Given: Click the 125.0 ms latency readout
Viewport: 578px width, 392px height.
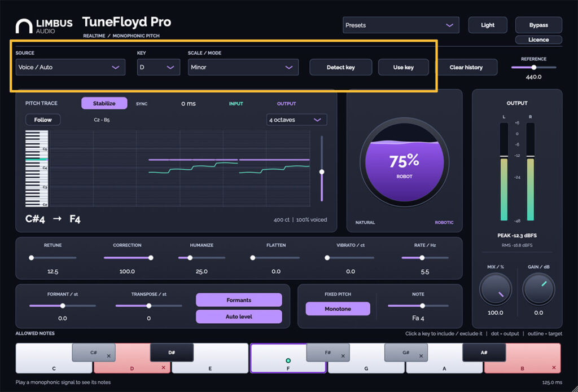Looking at the screenshot, I should [552, 383].
